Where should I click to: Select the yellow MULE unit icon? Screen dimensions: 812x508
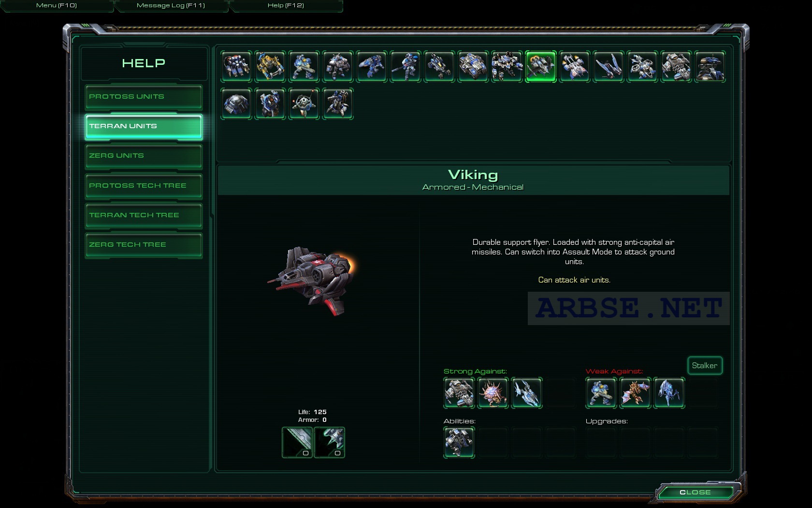[x=270, y=66]
